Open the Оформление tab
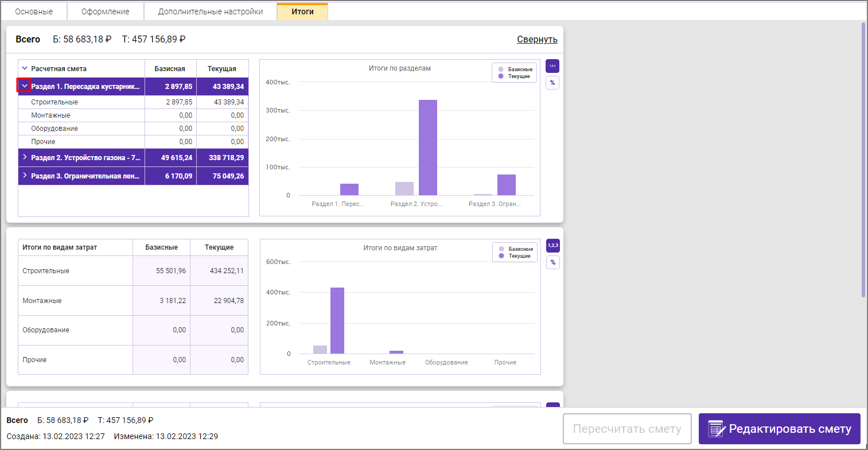Viewport: 868px width, 450px height. 105,11
